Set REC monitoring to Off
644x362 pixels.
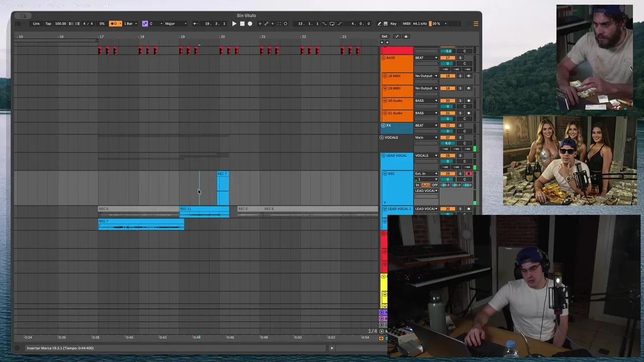[435, 185]
